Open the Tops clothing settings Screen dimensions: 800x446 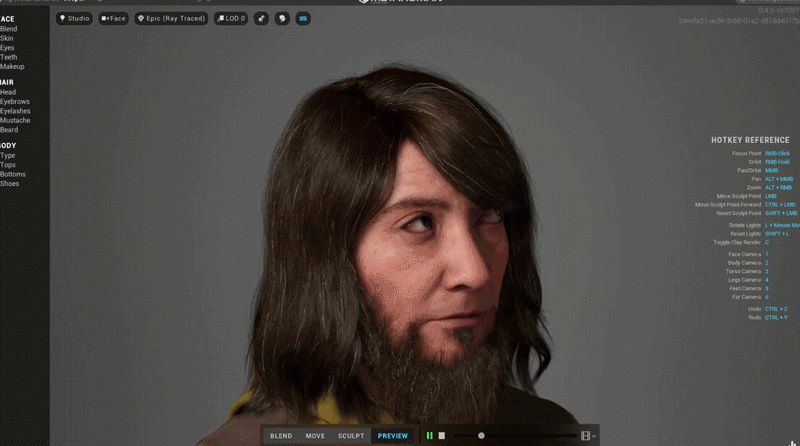(8, 165)
